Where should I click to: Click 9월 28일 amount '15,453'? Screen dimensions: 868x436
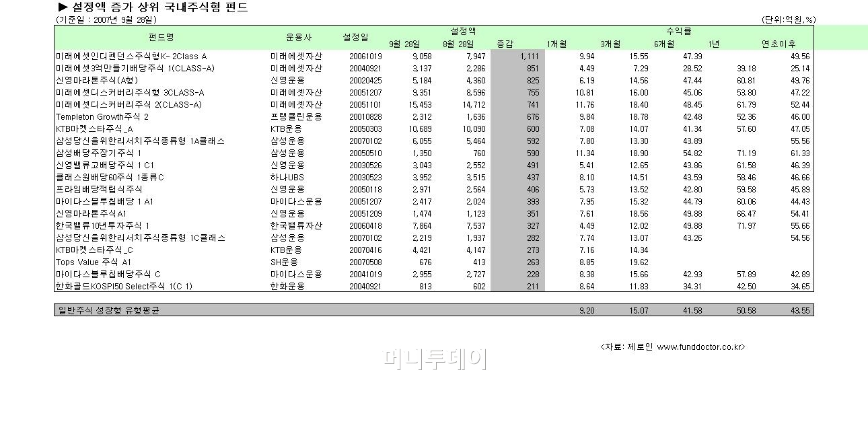[419, 105]
